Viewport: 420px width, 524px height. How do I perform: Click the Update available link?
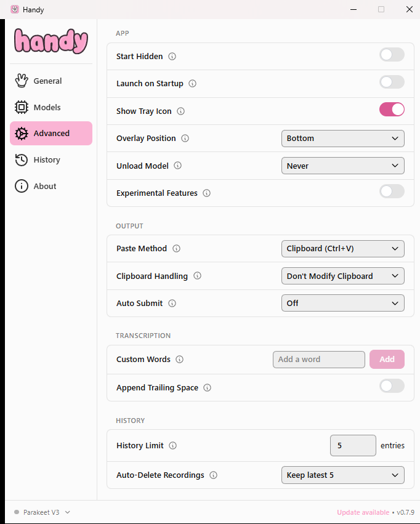click(362, 512)
